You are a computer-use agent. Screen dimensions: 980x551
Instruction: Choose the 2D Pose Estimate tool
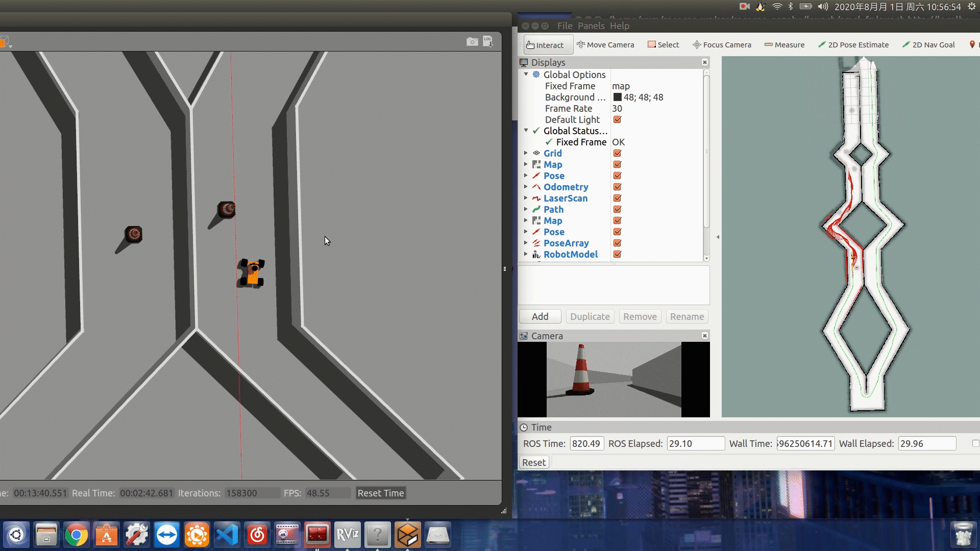pyautogui.click(x=853, y=45)
